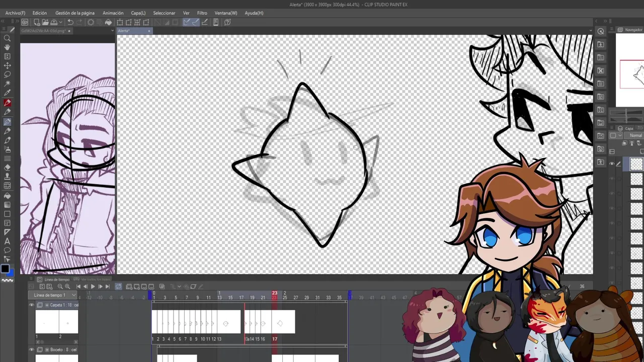Toggle visibility of selected layer in Capa panel

612,164
